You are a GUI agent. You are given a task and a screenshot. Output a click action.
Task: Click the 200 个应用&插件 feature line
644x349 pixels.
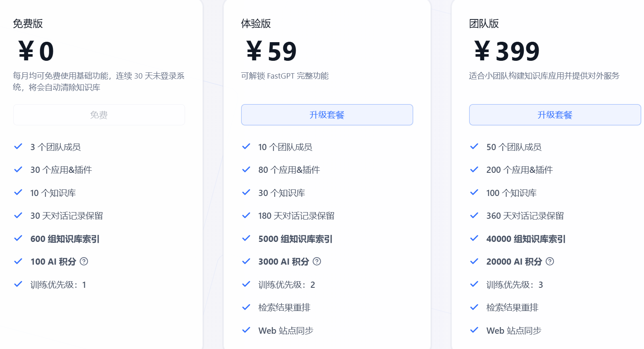[520, 170]
